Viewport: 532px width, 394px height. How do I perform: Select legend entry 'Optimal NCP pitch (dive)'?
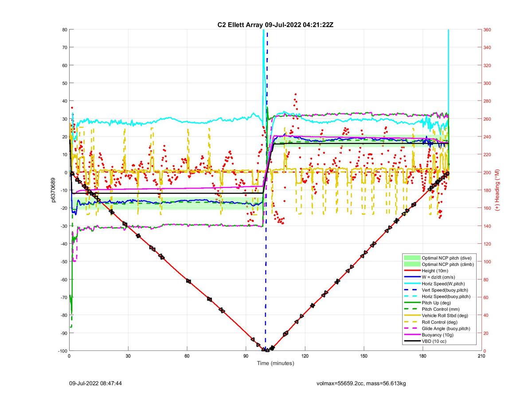point(446,257)
